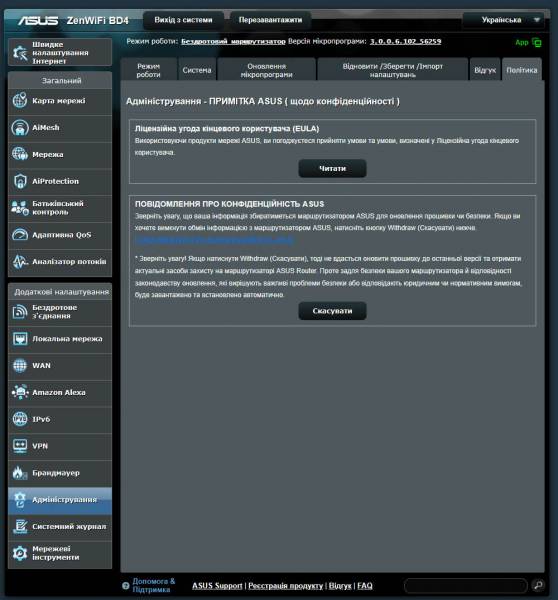The height and width of the screenshot is (600, 558).
Task: Open the Мережа globe icon
Action: pyautogui.click(x=20, y=154)
